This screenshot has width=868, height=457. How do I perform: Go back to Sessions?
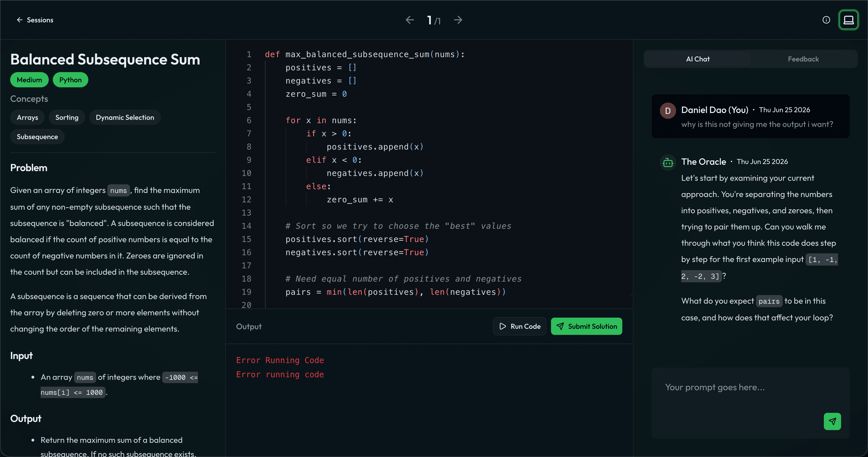tap(35, 20)
